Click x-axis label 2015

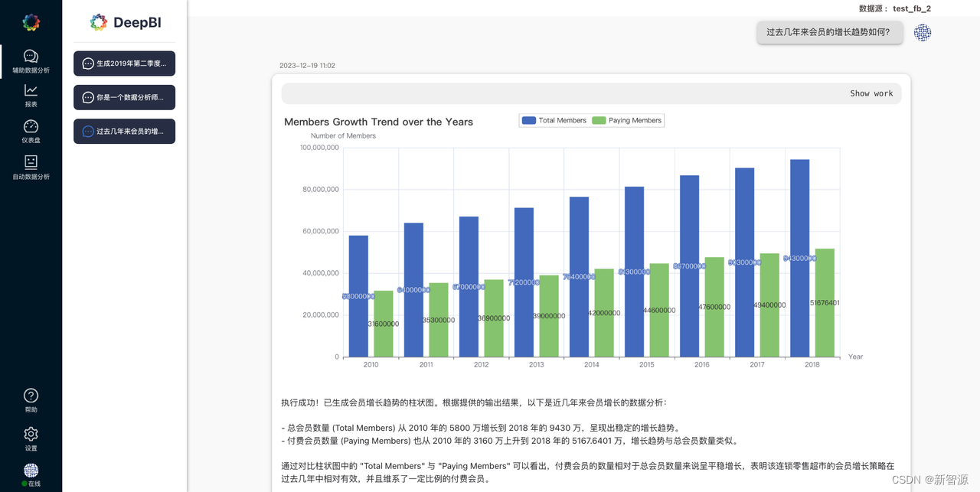[647, 365]
